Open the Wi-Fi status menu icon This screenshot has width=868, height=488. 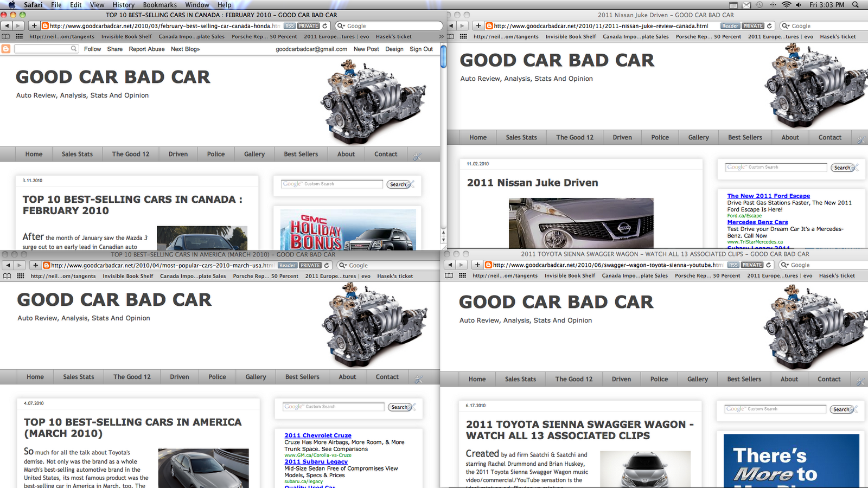pos(786,4)
